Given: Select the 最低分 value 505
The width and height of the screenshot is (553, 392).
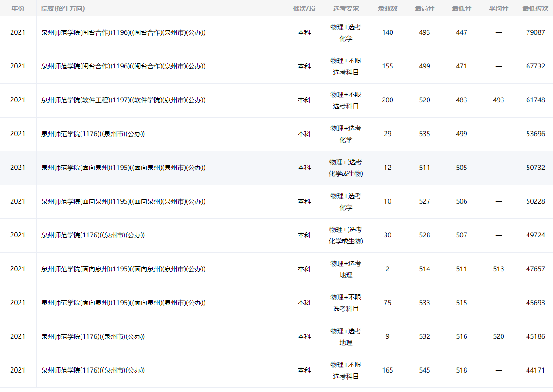Looking at the screenshot, I should (461, 168).
